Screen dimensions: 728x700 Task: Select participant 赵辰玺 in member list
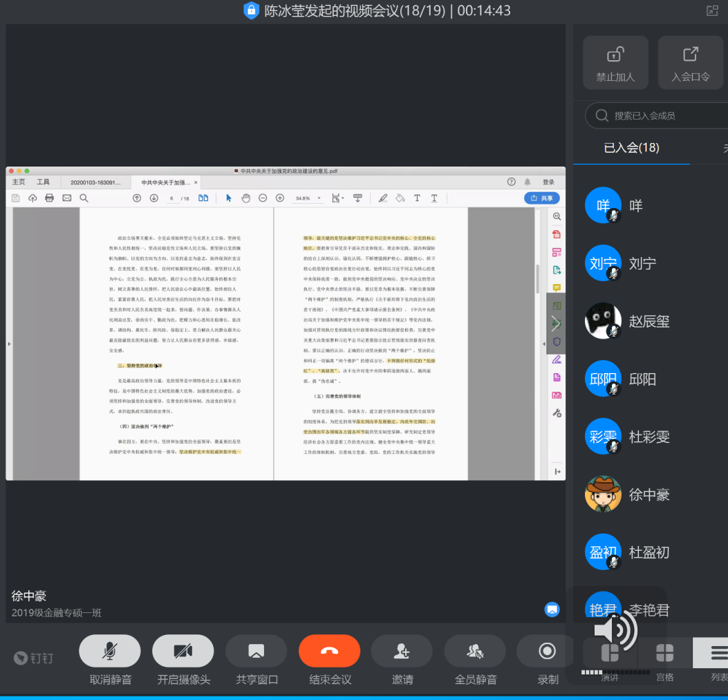click(648, 321)
